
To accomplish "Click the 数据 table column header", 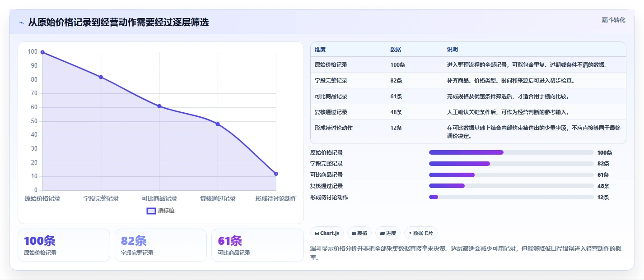I will click(x=396, y=49).
